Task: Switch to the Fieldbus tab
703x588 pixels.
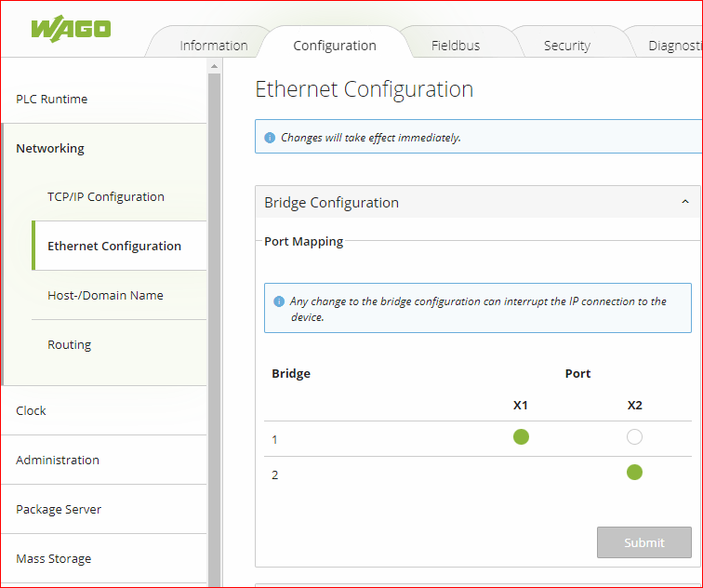Action: click(x=456, y=46)
